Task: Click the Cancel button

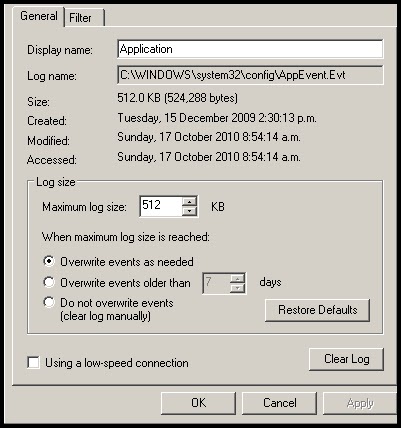Action: tap(279, 403)
